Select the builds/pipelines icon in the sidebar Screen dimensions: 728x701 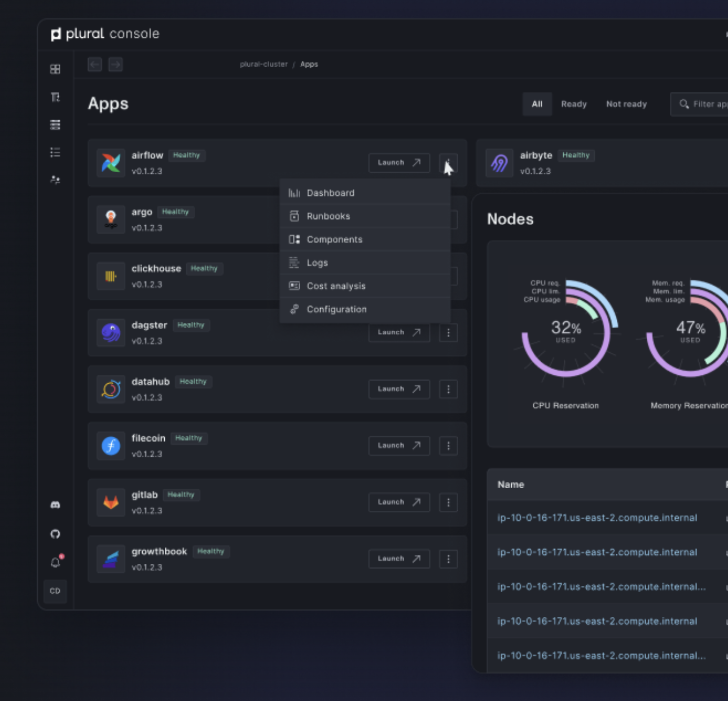click(x=55, y=98)
